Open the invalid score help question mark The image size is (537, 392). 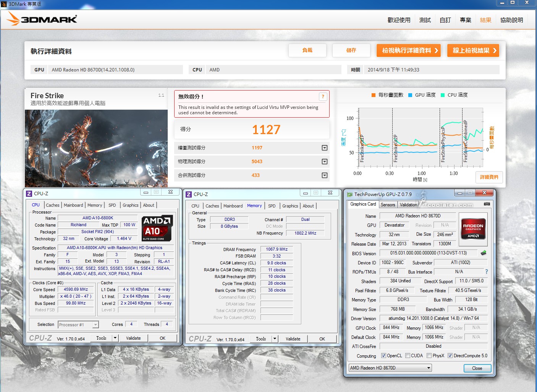323,97
